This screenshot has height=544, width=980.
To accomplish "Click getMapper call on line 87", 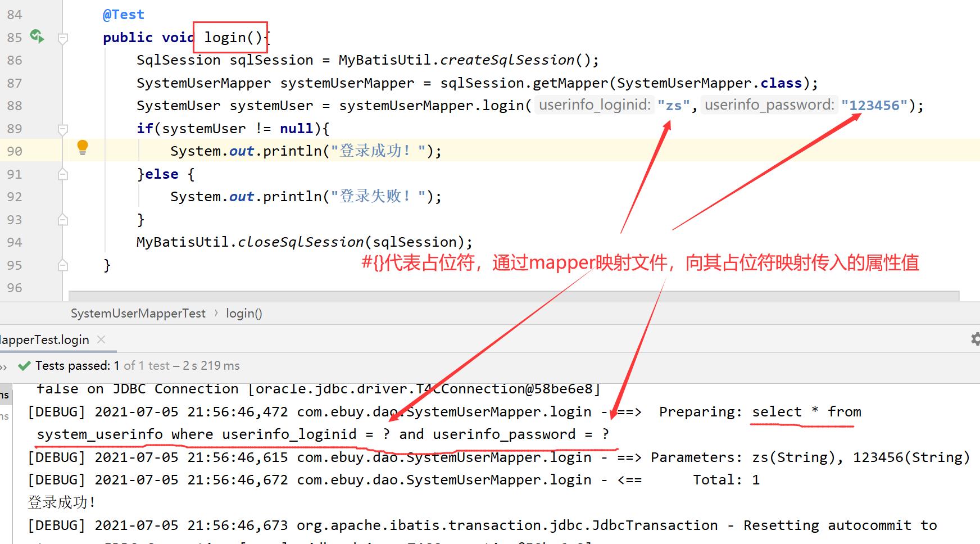I will (570, 83).
